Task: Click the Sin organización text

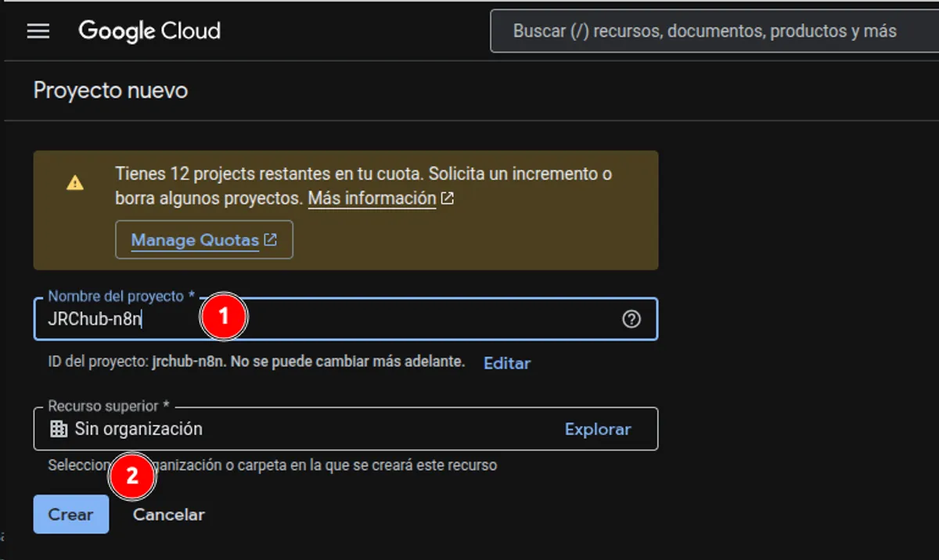Action: (139, 429)
